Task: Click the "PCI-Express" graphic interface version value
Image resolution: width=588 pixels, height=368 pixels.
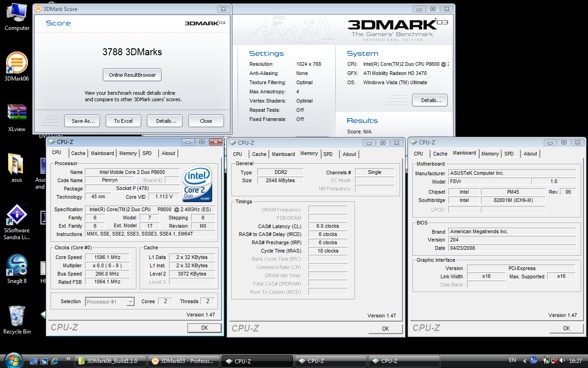Action: point(522,268)
